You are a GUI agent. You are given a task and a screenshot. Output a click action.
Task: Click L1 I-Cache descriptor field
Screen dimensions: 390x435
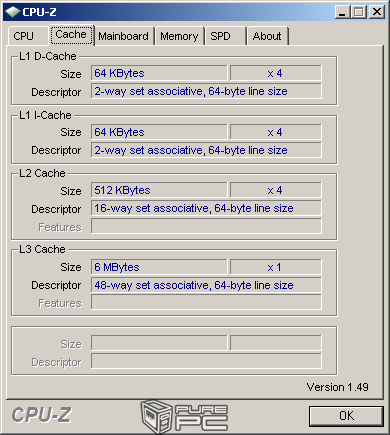click(206, 150)
